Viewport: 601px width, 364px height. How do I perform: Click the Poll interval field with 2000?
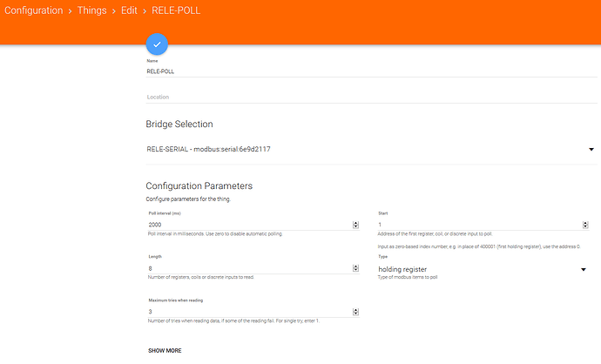[244, 224]
